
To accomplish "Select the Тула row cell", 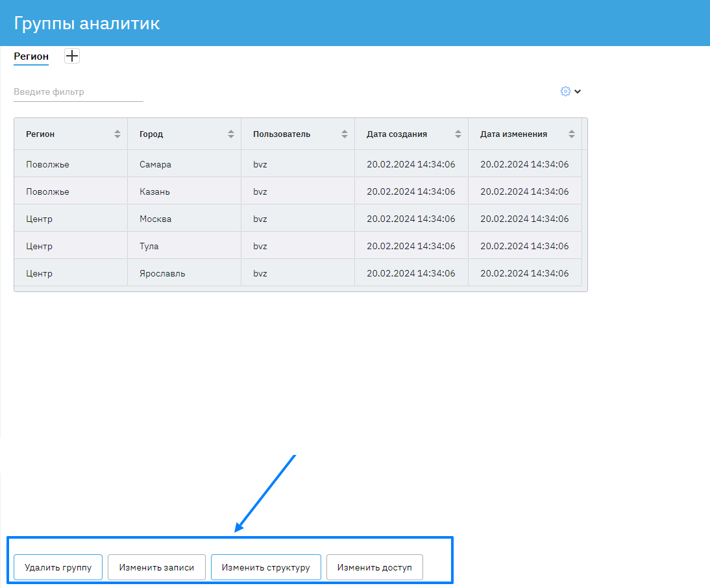I will (149, 246).
